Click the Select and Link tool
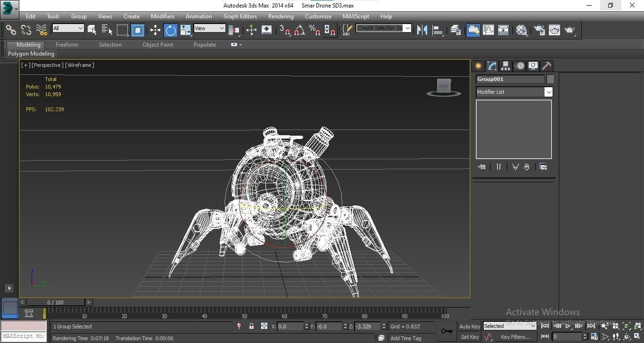 point(11,30)
